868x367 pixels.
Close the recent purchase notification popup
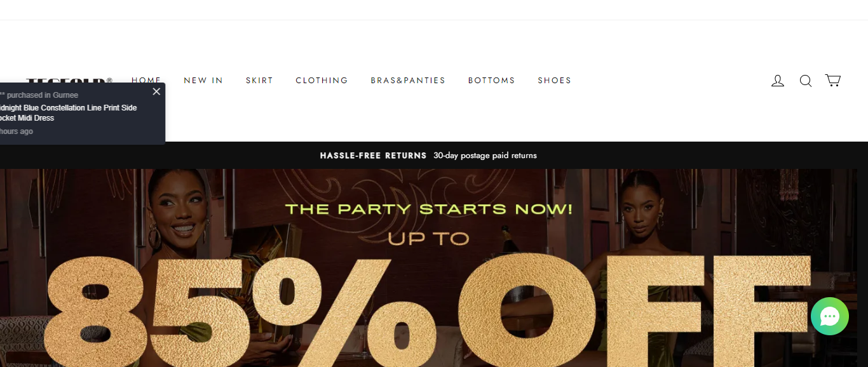tap(156, 91)
